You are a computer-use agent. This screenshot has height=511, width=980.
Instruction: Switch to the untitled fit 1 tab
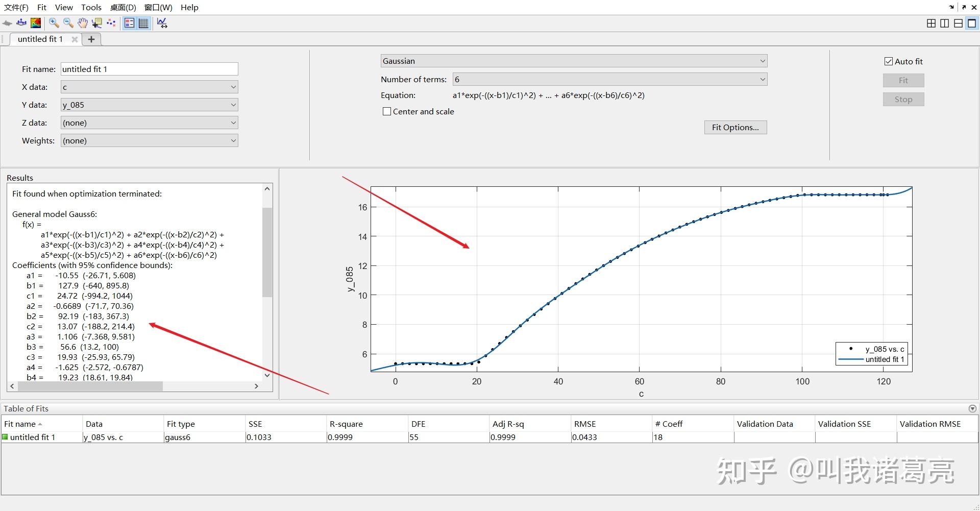(41, 39)
